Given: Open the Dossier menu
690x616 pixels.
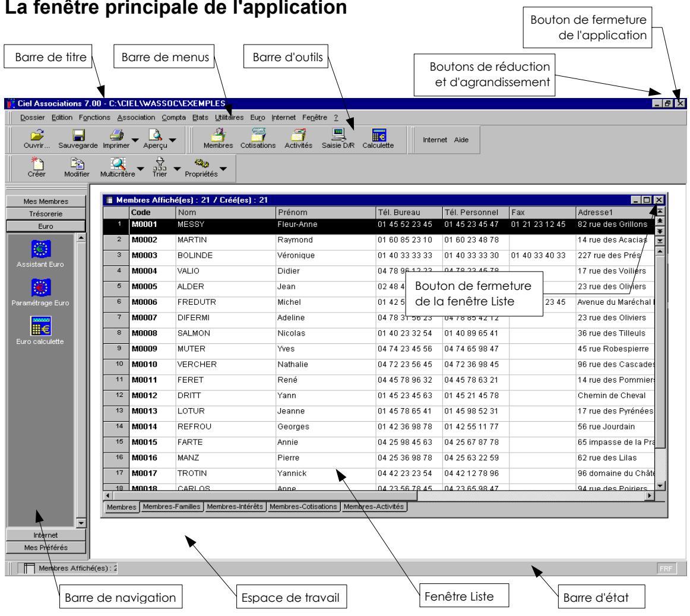Looking at the screenshot, I should coord(33,118).
